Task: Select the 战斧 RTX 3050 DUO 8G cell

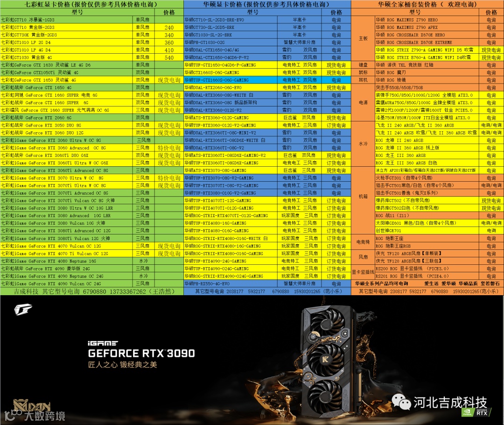Action: [x=67, y=125]
